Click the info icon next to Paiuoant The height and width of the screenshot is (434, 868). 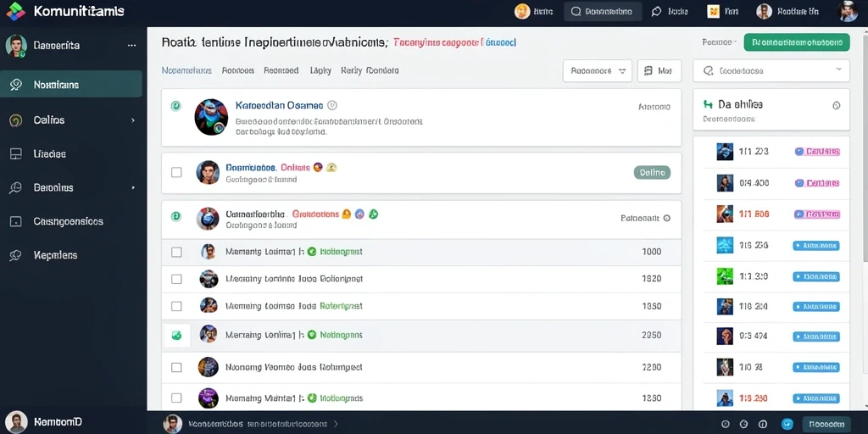pyautogui.click(x=666, y=218)
